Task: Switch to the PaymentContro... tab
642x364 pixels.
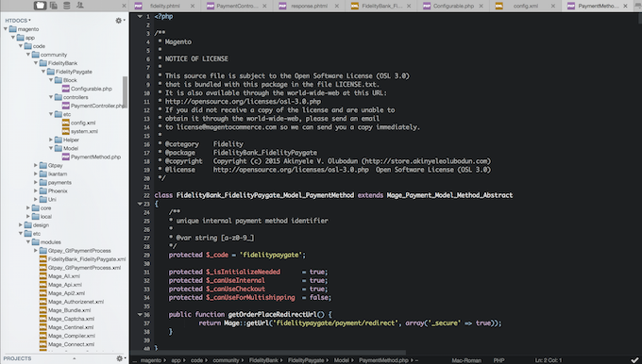Action: 237,6
